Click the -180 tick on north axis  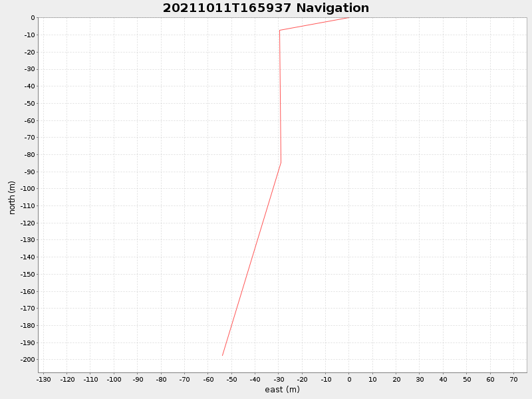click(x=27, y=325)
